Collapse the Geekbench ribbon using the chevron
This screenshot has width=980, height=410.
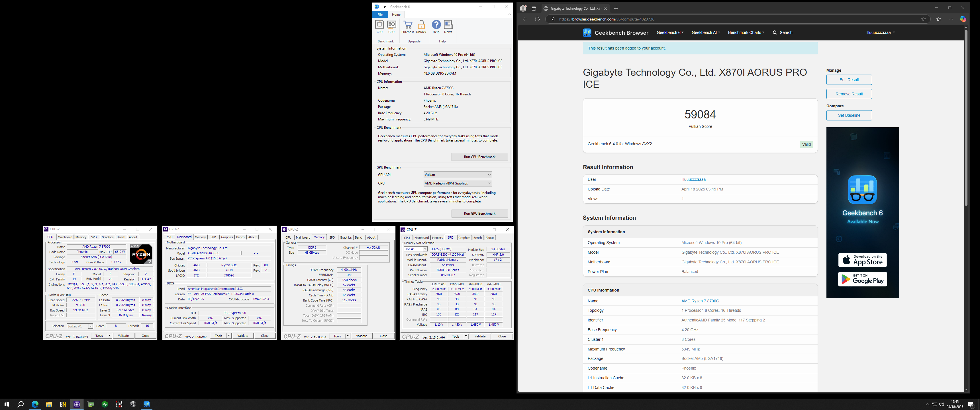(x=509, y=15)
